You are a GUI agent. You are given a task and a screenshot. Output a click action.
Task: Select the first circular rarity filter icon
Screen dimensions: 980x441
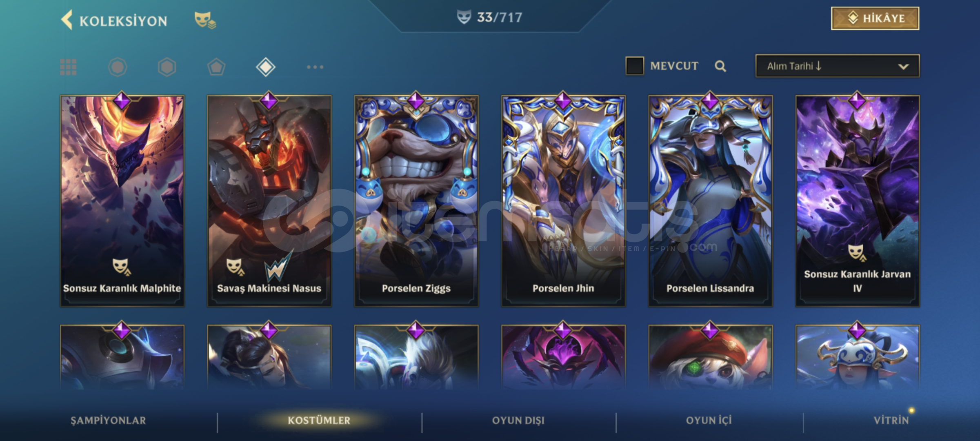(118, 67)
